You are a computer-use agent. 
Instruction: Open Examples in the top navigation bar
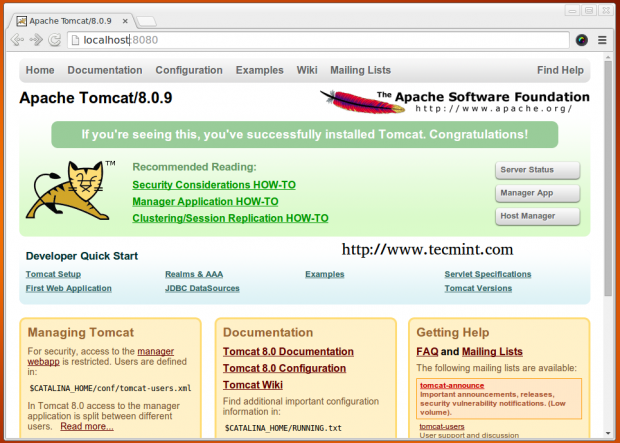tap(259, 70)
